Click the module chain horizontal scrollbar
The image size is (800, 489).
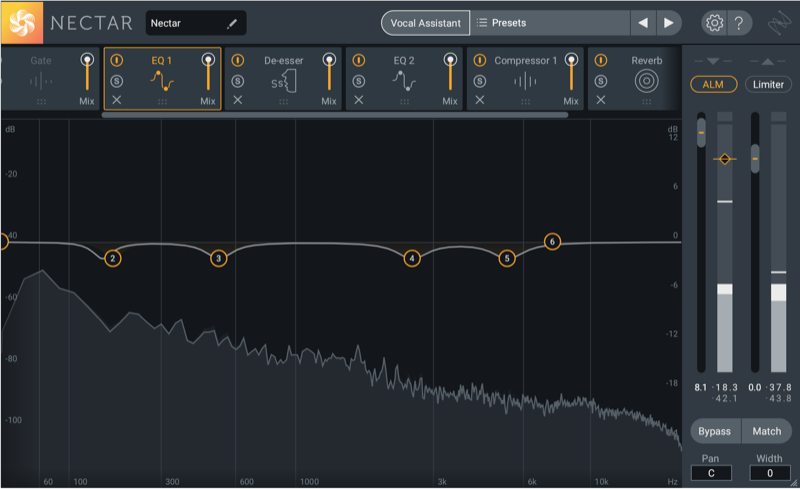(335, 115)
